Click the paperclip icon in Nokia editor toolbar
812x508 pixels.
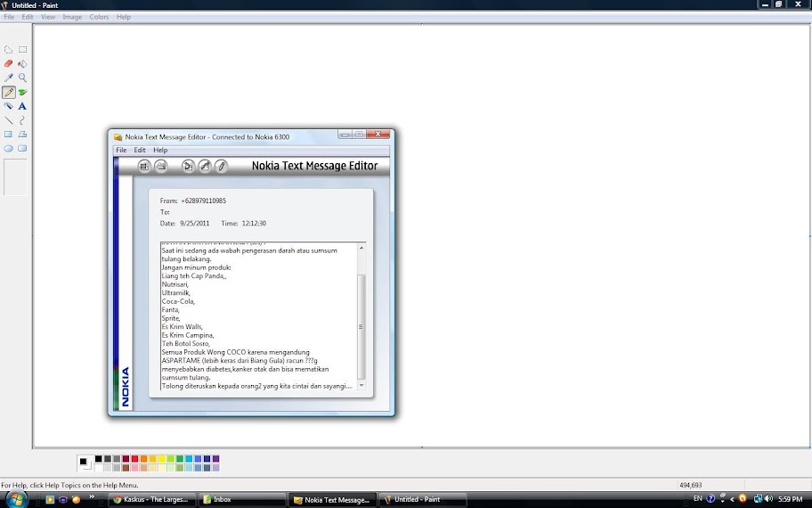[x=221, y=166]
